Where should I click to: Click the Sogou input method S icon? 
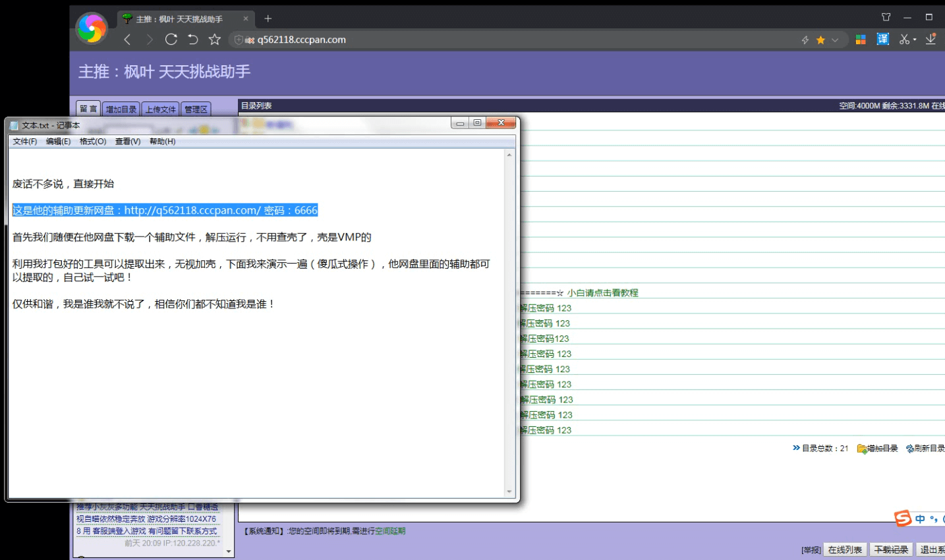(903, 518)
